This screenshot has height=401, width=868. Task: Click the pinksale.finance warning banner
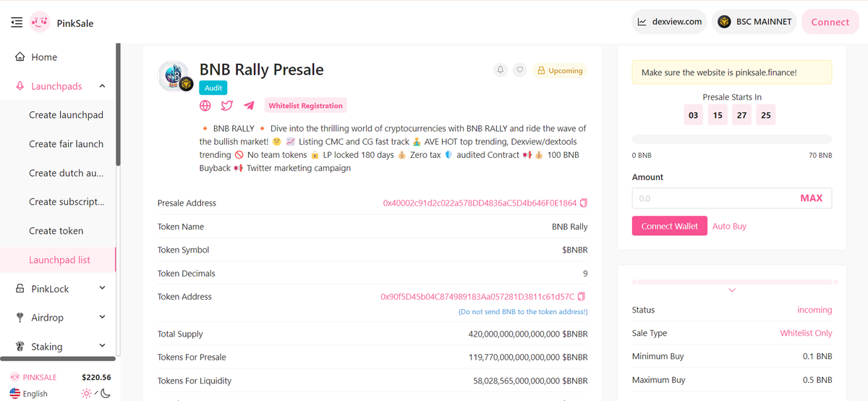coord(732,72)
